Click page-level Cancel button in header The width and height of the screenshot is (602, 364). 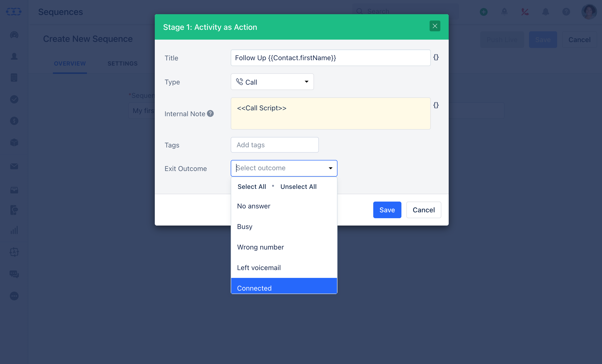tap(579, 40)
